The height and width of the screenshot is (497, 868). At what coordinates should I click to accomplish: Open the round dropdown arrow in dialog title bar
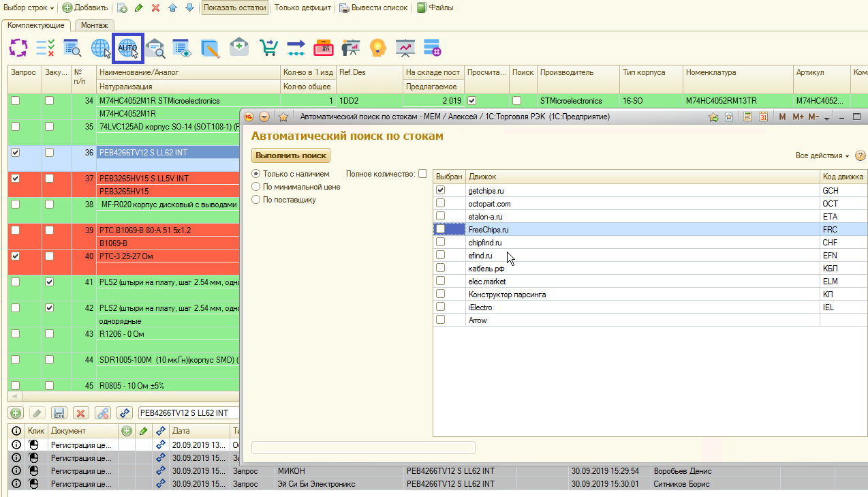click(x=264, y=117)
